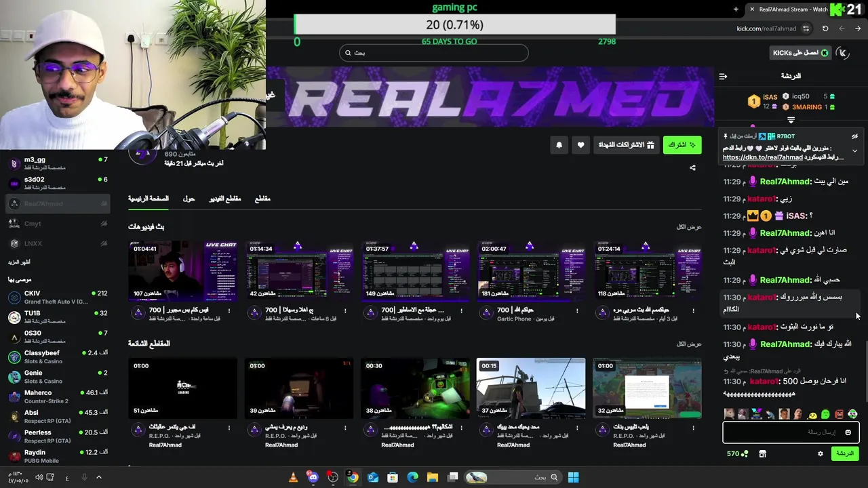
Task: Open three-dot menu of Gartic Phone video
Action: pos(577,311)
